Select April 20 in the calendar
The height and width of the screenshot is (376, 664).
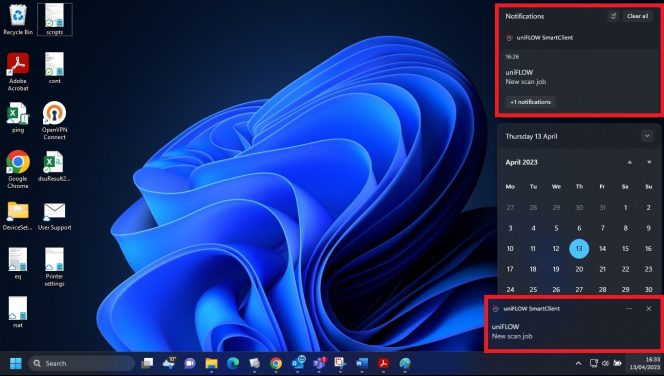click(579, 269)
